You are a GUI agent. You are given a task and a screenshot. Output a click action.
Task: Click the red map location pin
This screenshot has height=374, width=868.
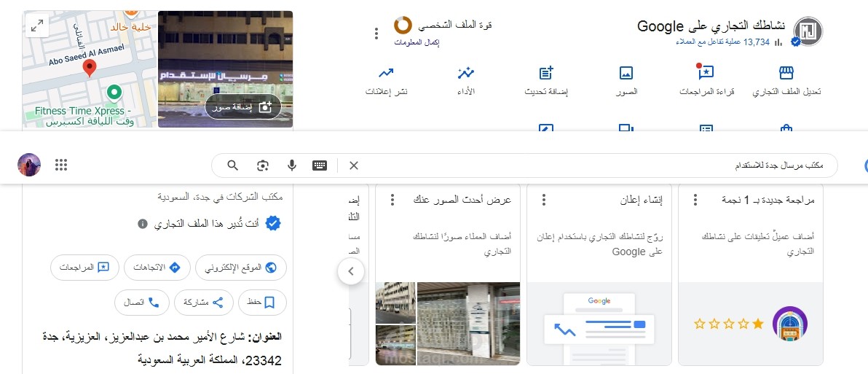89,68
